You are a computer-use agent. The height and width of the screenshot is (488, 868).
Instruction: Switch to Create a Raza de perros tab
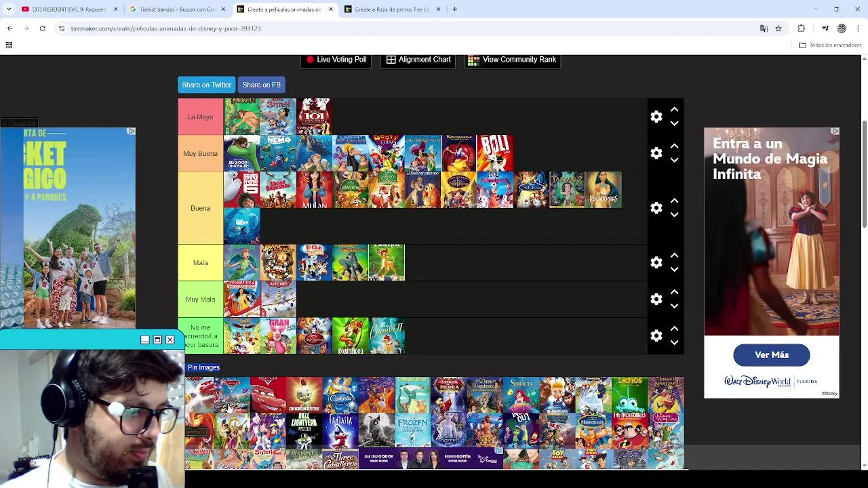click(x=391, y=9)
